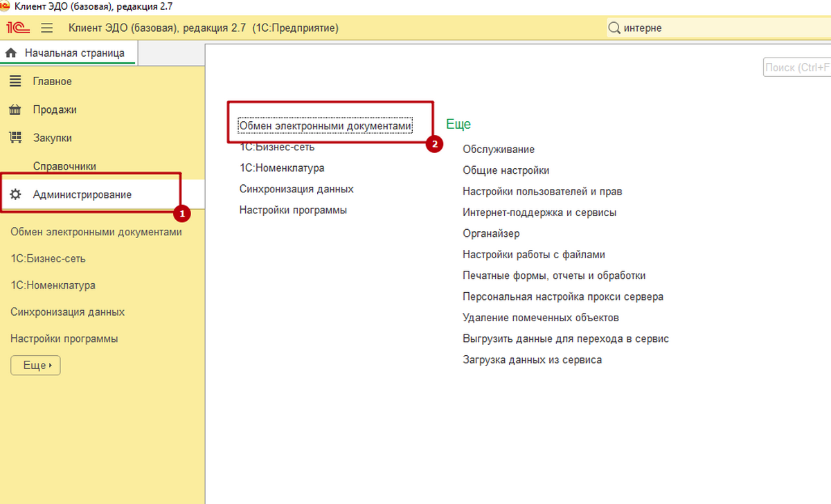Open 1С:Бизнес-сеть in main panel
Viewport: 831px width, 504px height.
pos(277,147)
